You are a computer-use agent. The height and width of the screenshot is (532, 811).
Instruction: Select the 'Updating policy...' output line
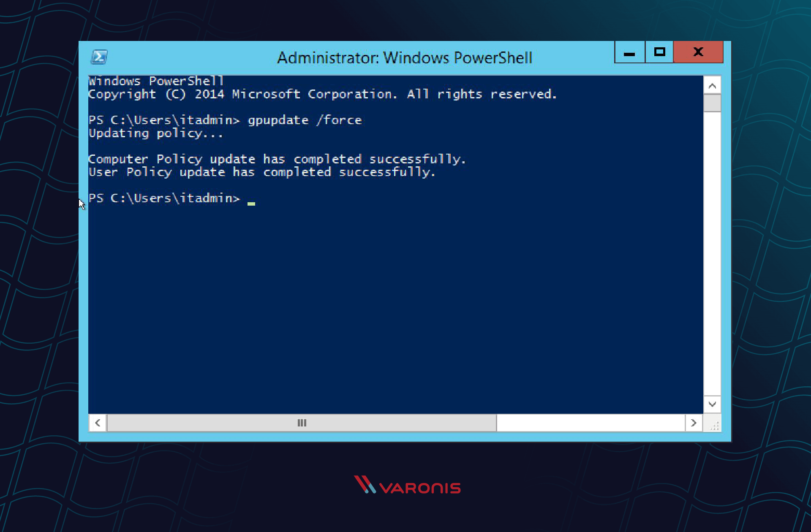click(x=155, y=133)
